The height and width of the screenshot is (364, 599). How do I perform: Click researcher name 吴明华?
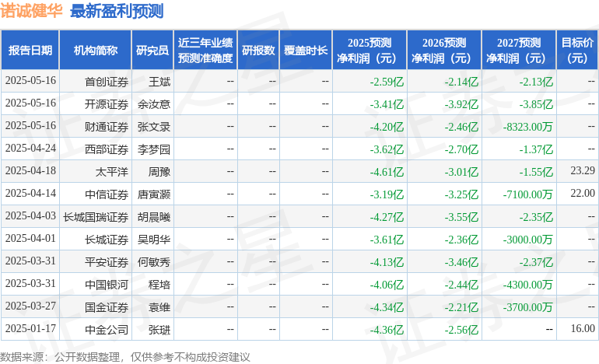(154, 240)
